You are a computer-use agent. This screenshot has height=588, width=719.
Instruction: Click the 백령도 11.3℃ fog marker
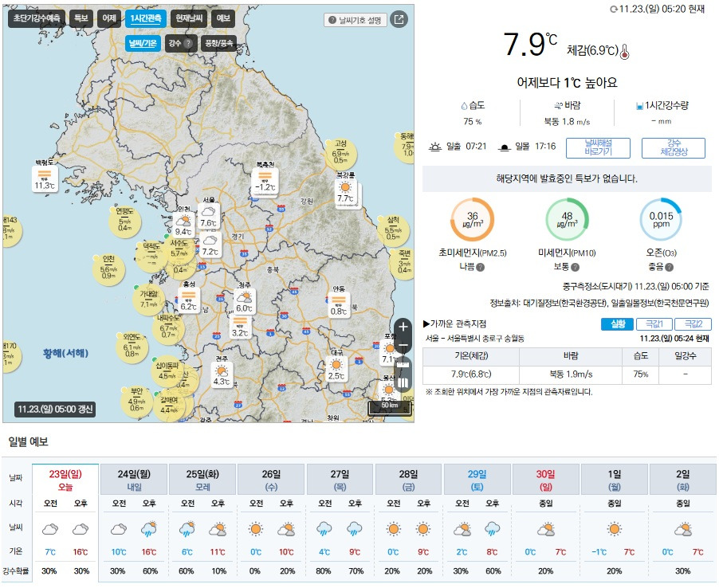[45, 179]
